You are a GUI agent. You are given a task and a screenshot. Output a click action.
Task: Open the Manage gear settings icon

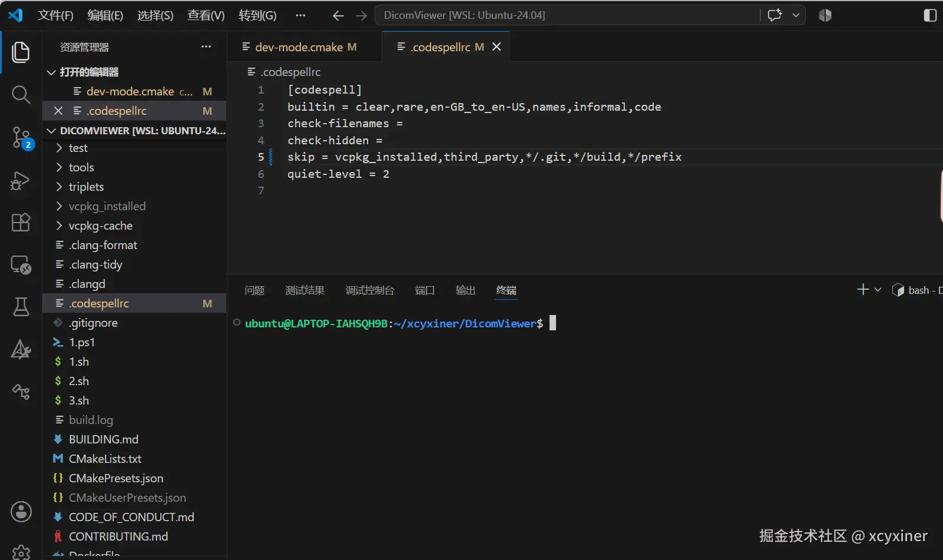click(21, 552)
